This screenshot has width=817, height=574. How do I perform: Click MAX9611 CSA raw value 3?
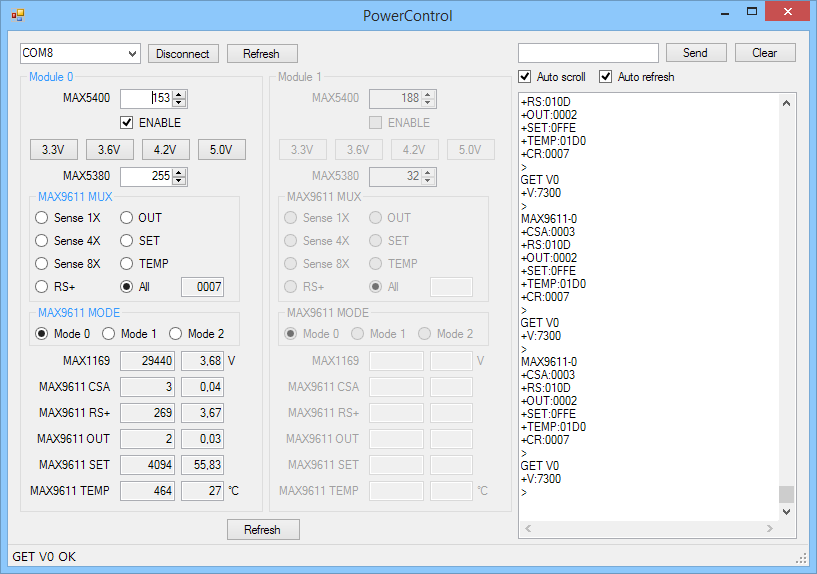[x=147, y=387]
